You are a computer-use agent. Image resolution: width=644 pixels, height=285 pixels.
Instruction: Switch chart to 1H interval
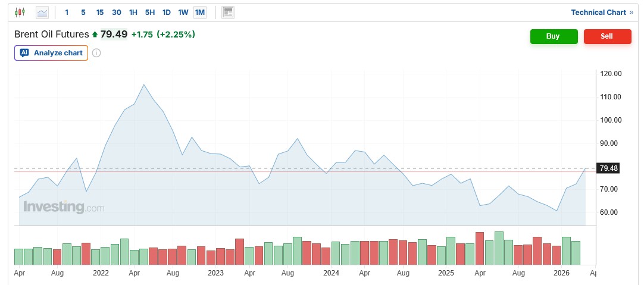point(133,12)
